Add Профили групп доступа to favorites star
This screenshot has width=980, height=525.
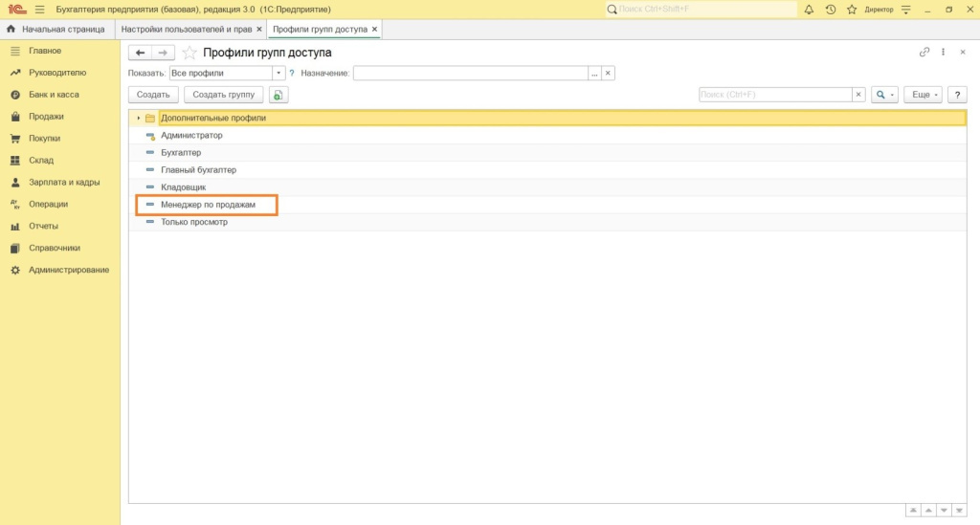tap(189, 53)
